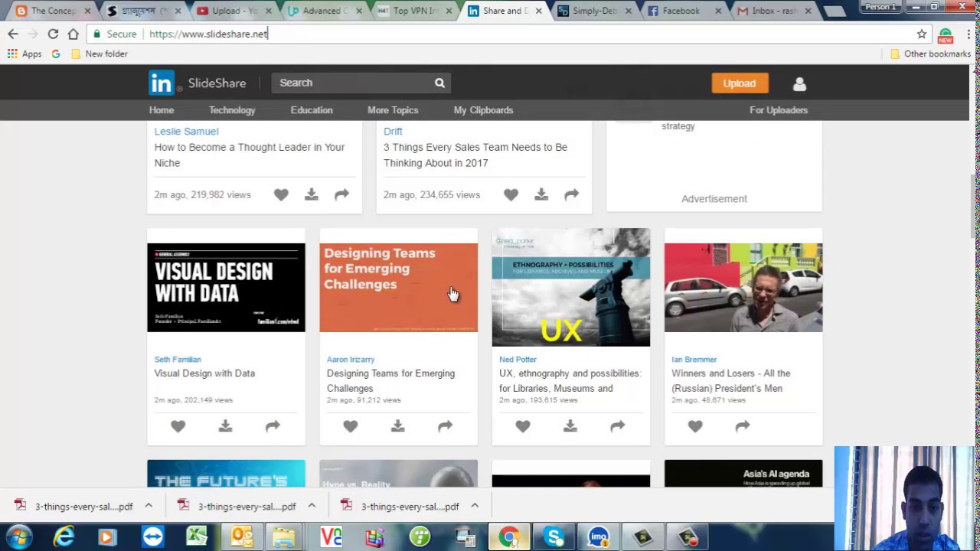Click the LinkedIn SlideShare logo

point(198,83)
